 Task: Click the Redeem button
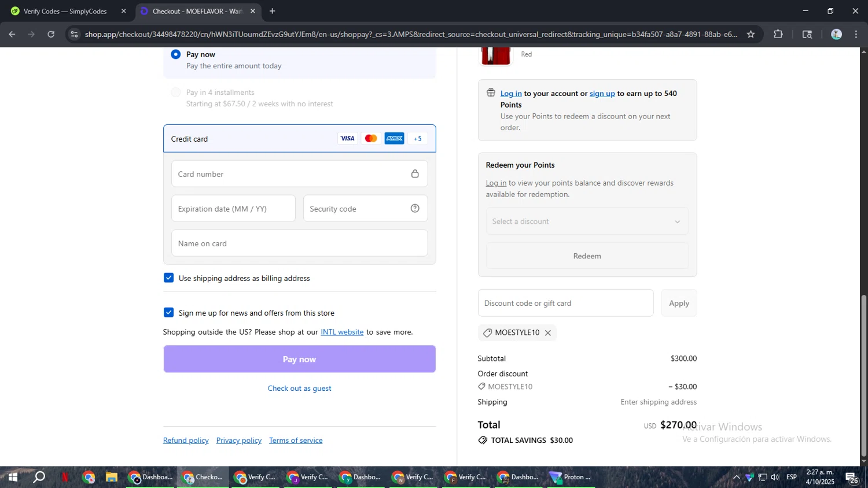[587, 256]
